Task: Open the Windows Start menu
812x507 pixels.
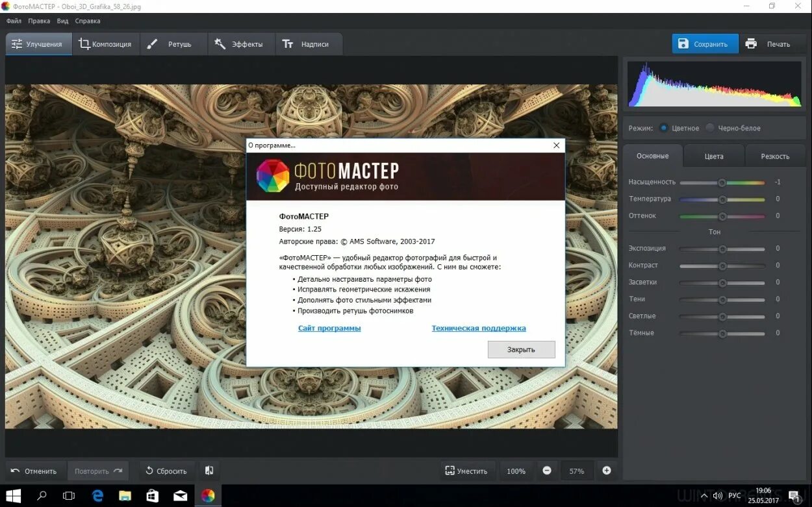Action: pyautogui.click(x=13, y=496)
